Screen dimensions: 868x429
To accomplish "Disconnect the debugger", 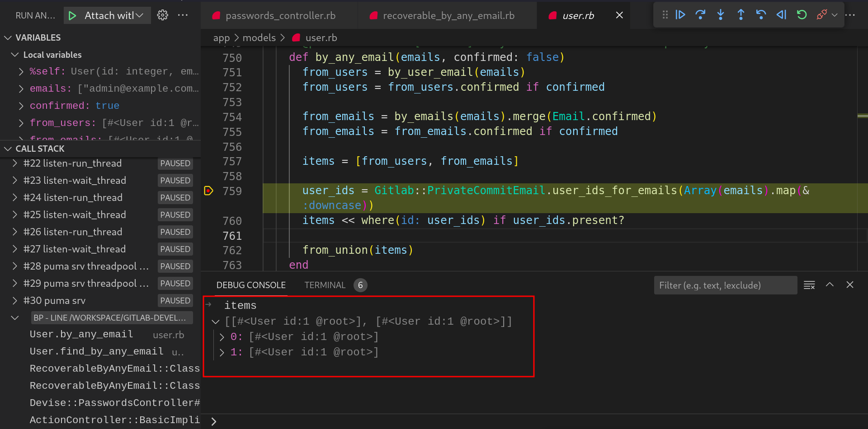I will pos(821,15).
